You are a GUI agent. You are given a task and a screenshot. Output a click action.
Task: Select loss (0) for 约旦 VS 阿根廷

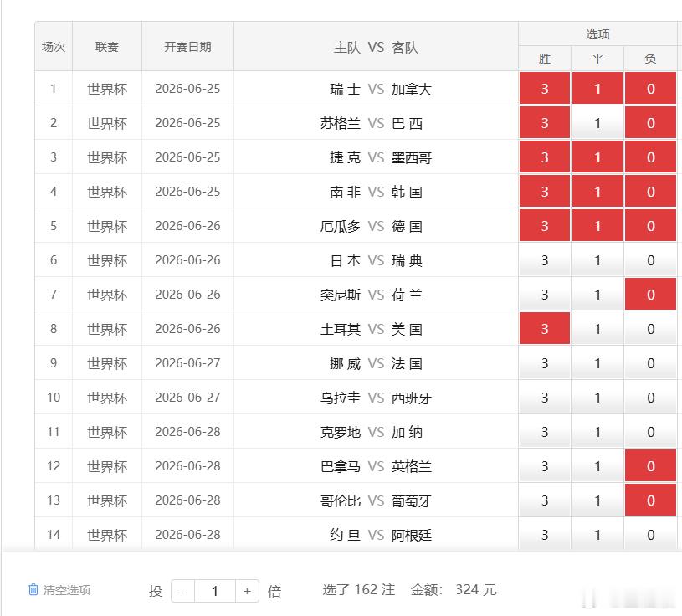[651, 535]
